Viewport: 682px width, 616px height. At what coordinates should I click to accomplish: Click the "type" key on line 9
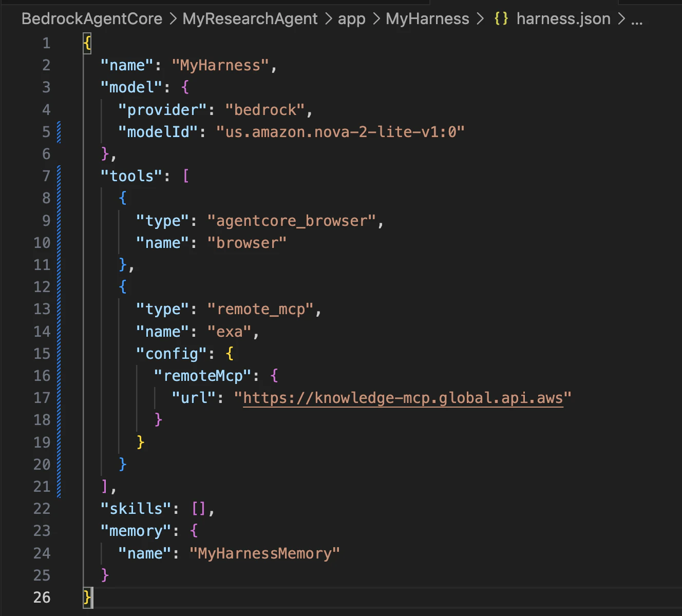(163, 221)
